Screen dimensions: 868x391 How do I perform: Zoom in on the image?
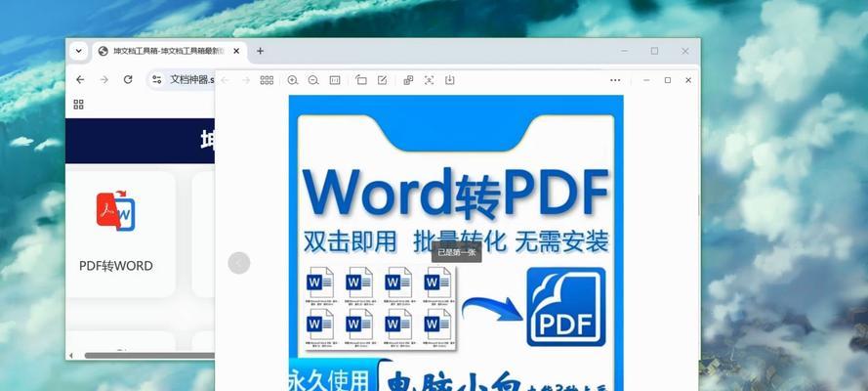click(x=293, y=80)
